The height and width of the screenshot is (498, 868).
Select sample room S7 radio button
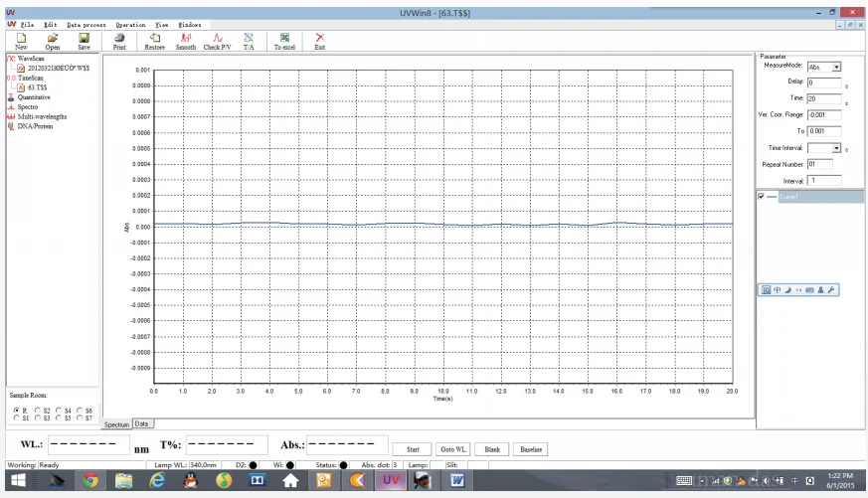tap(80, 417)
